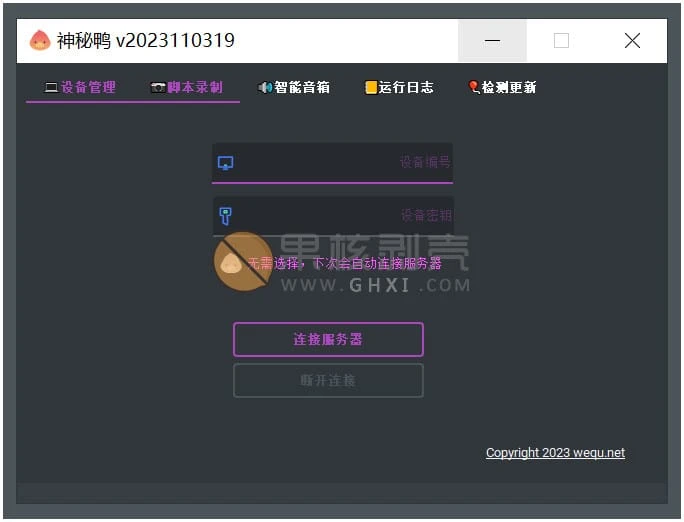Screen dimensions: 684x522
Task: Open the 运行日志 tab
Action: [x=406, y=88]
